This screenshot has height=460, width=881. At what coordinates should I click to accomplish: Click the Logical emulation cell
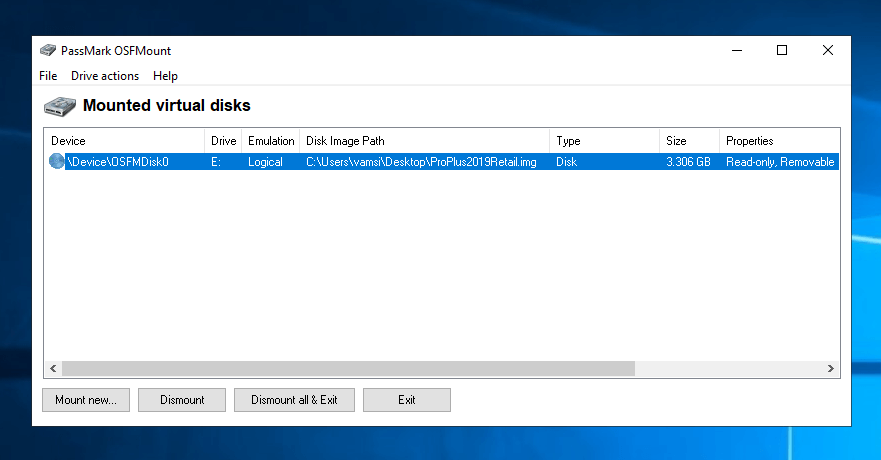[x=265, y=162]
